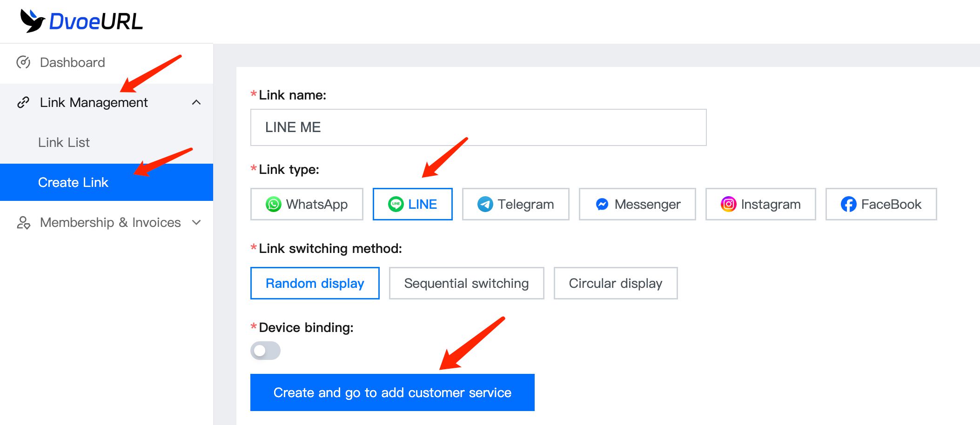The width and height of the screenshot is (980, 425).
Task: Pick Instagram link type
Action: click(x=761, y=204)
